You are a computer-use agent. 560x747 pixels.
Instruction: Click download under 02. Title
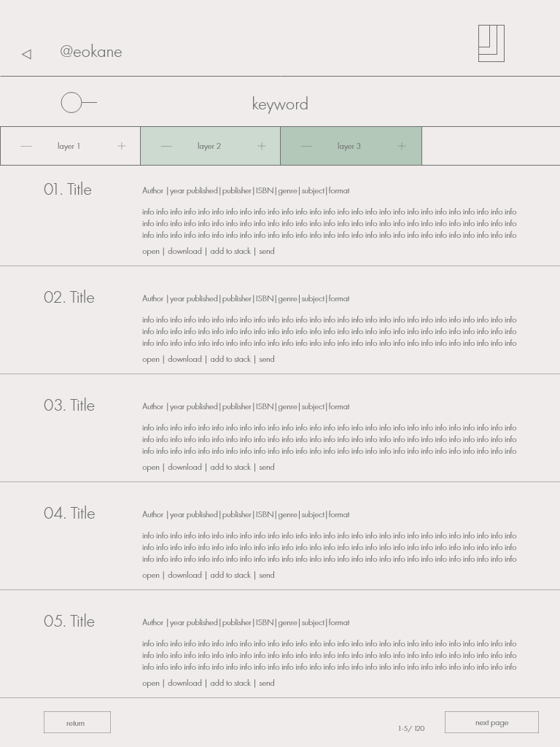[x=184, y=359]
